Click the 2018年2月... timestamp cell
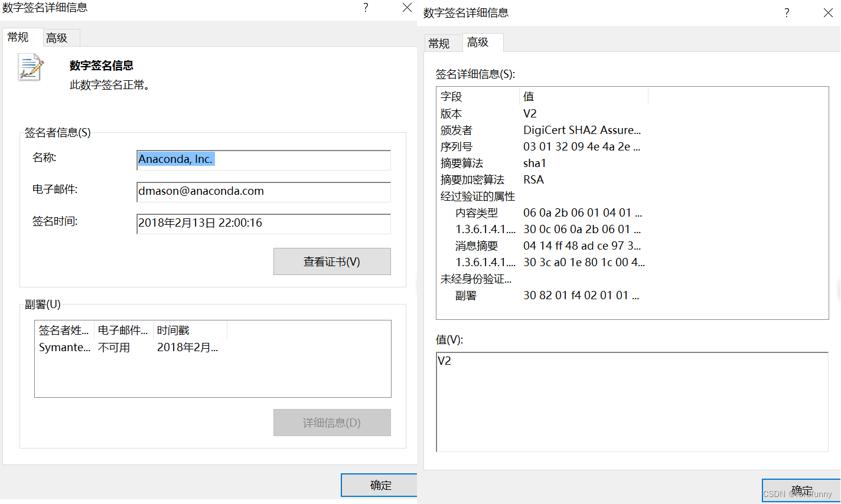 tap(187, 348)
